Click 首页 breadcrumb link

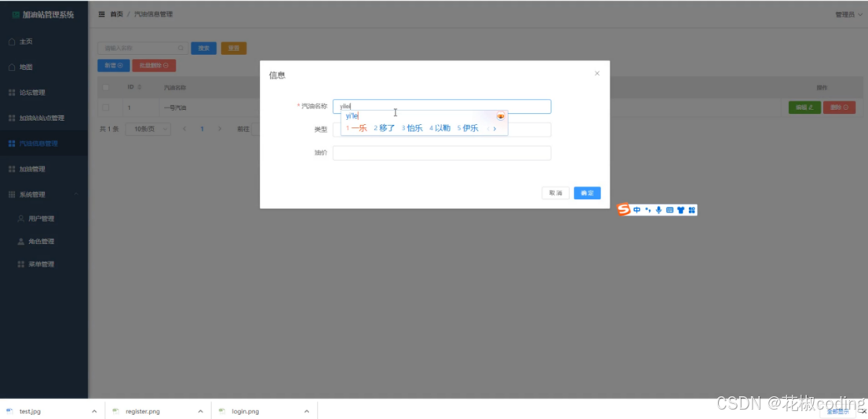click(x=116, y=14)
